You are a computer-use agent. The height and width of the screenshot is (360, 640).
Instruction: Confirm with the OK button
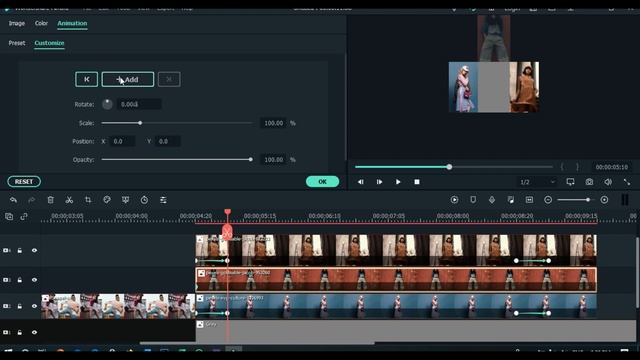point(322,182)
